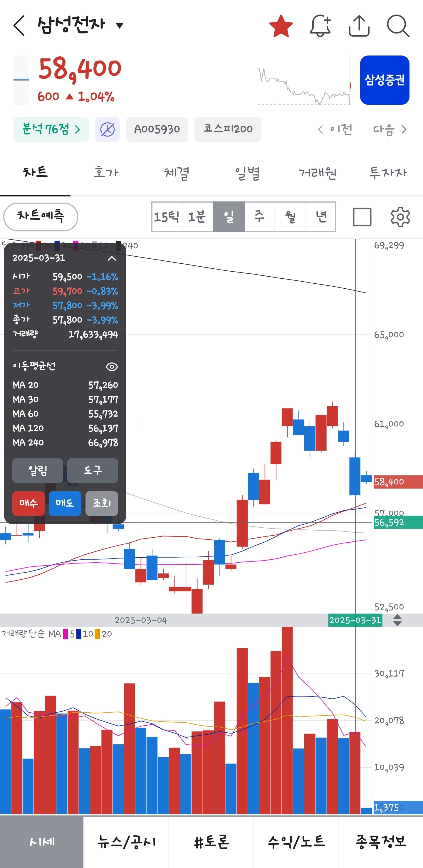Select the 일 daily chart interval
Image resolution: width=423 pixels, height=868 pixels.
tap(229, 217)
